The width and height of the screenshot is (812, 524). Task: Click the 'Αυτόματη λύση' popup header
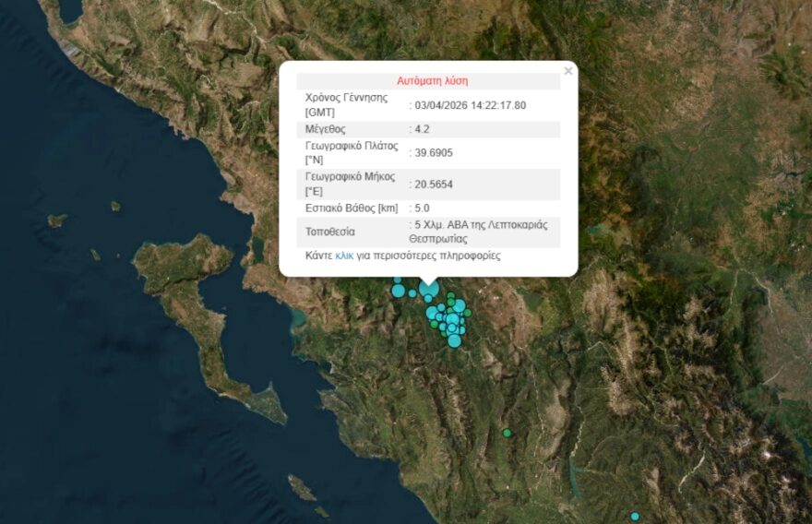[x=432, y=81]
